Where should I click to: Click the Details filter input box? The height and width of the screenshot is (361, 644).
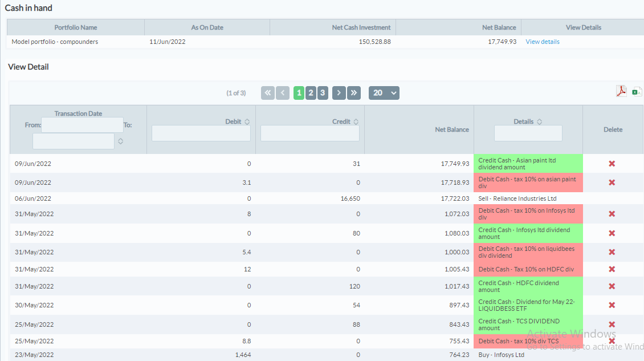(527, 132)
